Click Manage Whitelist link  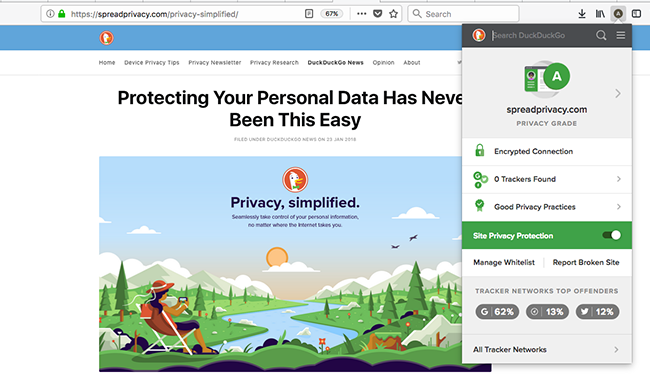click(x=504, y=262)
